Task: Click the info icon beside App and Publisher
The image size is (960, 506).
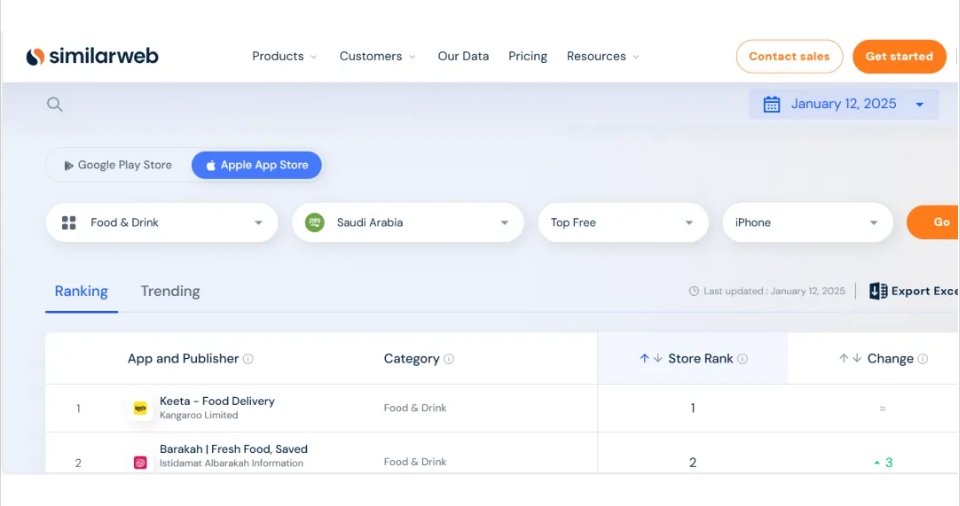Action: [248, 359]
